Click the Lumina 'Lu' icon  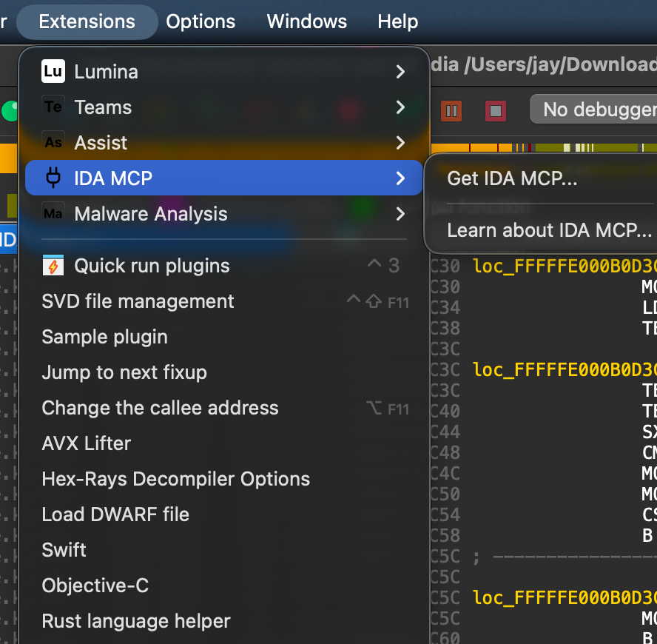coord(53,71)
